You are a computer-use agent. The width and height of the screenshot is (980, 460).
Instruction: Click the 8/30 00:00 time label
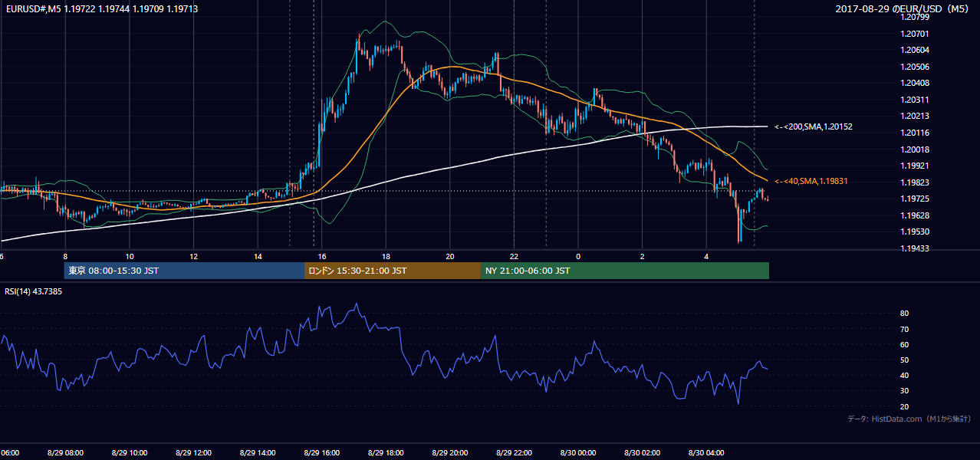[578, 453]
